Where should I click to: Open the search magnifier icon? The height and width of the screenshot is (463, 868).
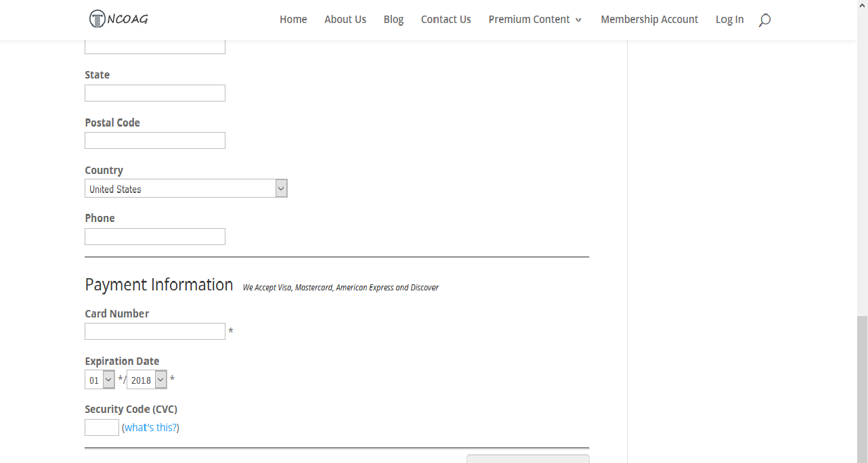point(764,20)
